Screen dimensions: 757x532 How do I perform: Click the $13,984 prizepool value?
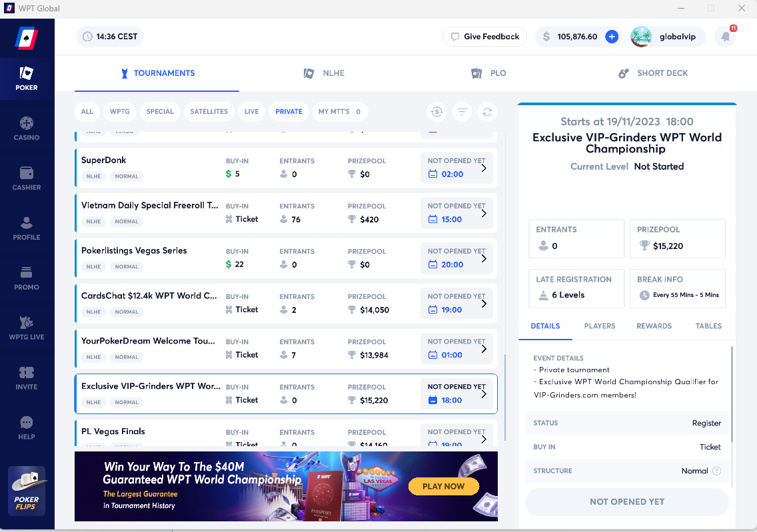(x=374, y=356)
